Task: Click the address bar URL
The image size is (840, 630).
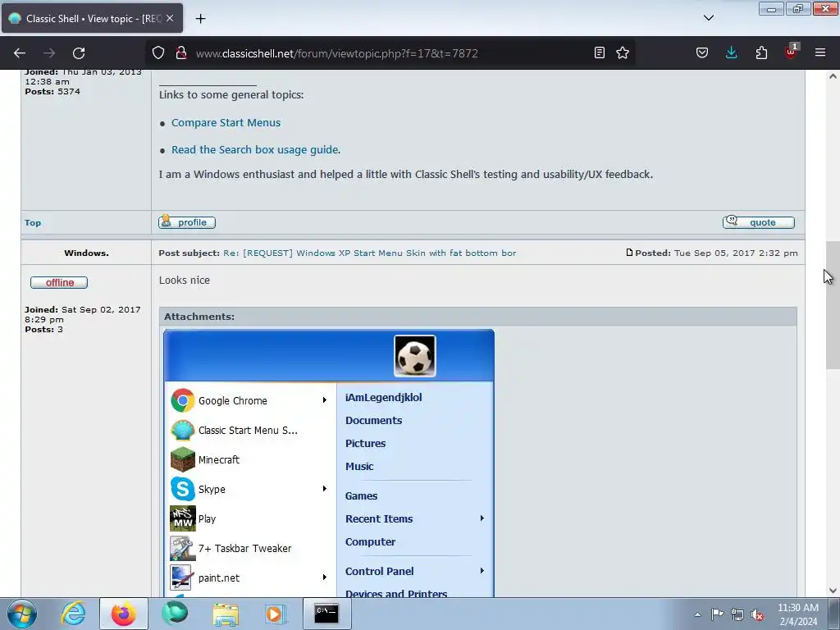Action: (x=336, y=53)
